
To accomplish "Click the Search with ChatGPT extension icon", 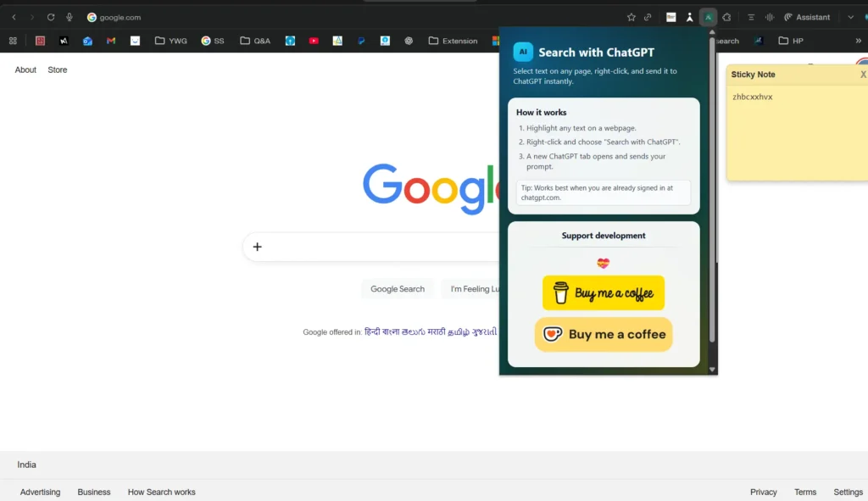I will (709, 17).
